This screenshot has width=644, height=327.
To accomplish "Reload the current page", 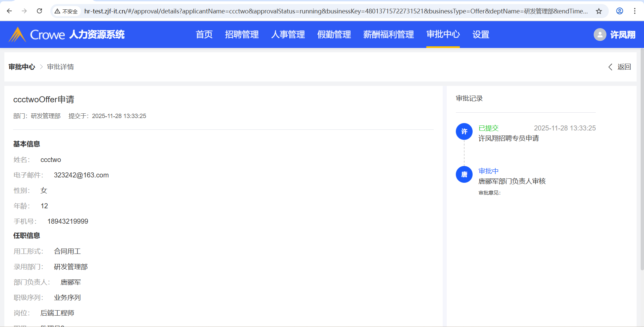I will coord(39,11).
